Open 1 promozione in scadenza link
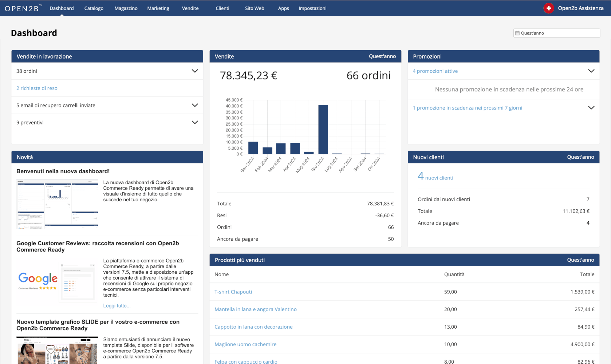Image resolution: width=611 pixels, height=364 pixels. (467, 108)
